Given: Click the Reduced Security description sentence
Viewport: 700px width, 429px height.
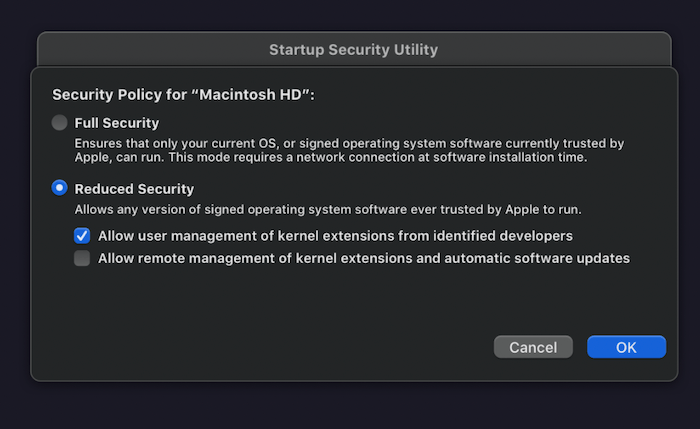Looking at the screenshot, I should [x=328, y=210].
